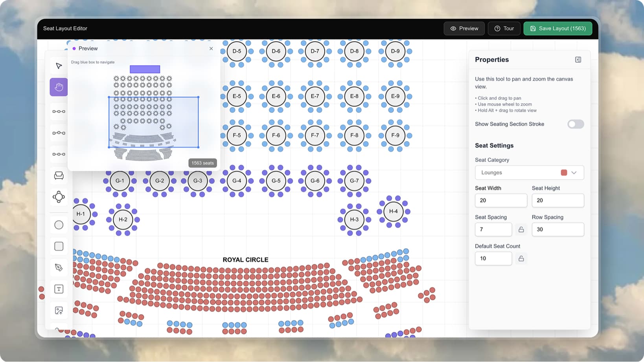Click the image upload tool
Screen dimensions: 644x362
(x=59, y=310)
